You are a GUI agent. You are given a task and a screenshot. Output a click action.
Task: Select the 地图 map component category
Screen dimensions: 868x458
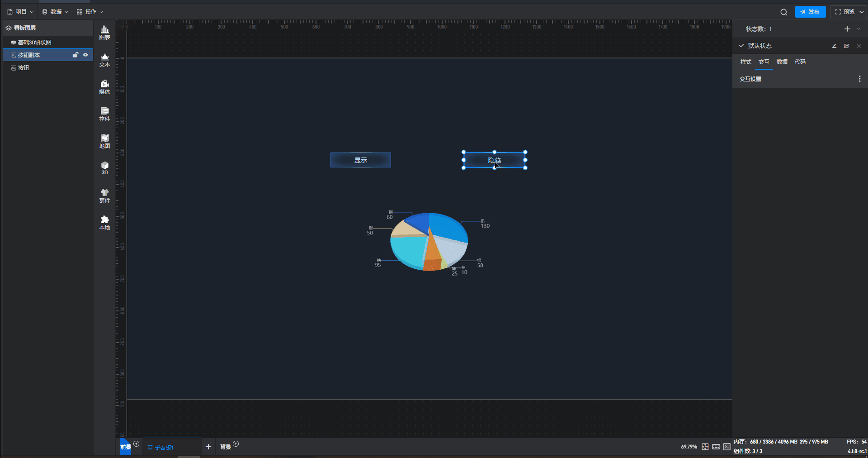(x=104, y=141)
